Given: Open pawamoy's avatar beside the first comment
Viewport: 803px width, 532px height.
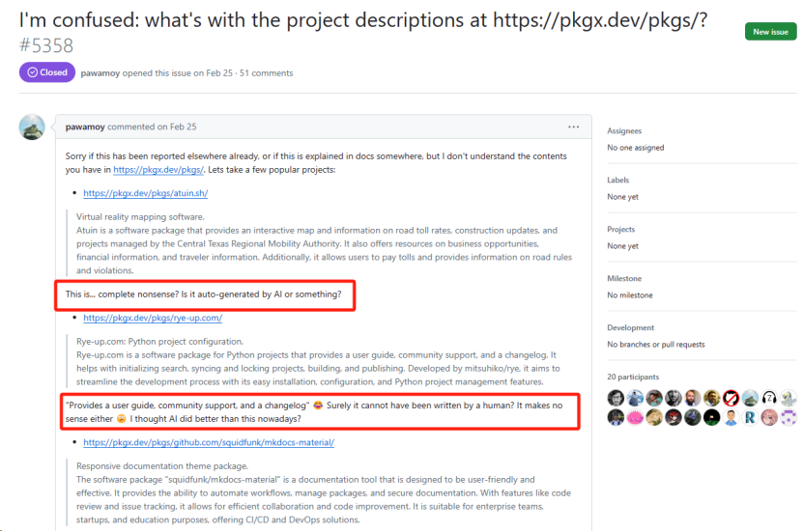Looking at the screenshot, I should (32, 126).
